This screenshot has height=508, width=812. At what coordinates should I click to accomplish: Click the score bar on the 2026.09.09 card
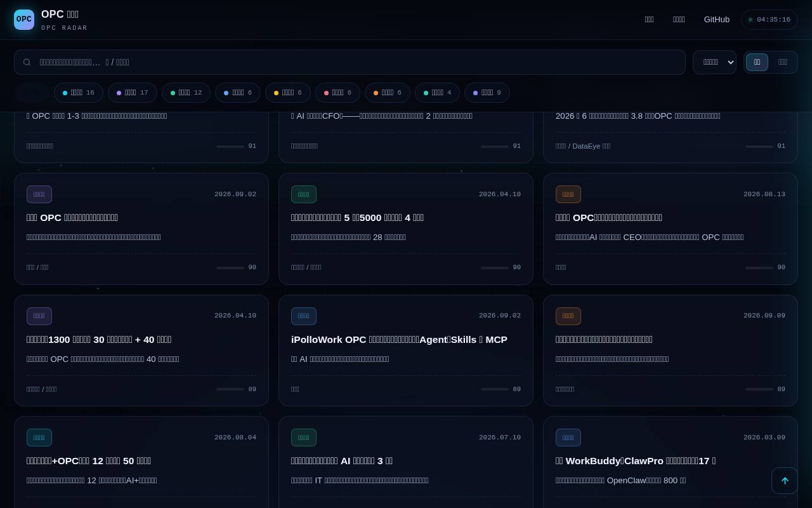point(759,389)
